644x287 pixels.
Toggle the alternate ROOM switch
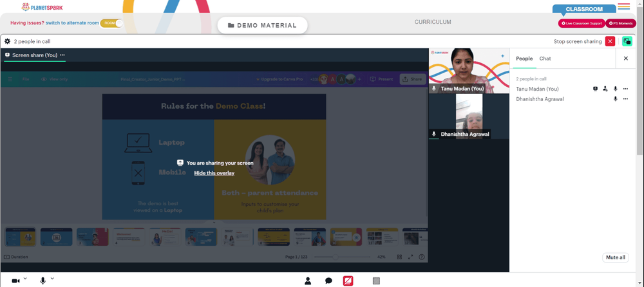111,23
